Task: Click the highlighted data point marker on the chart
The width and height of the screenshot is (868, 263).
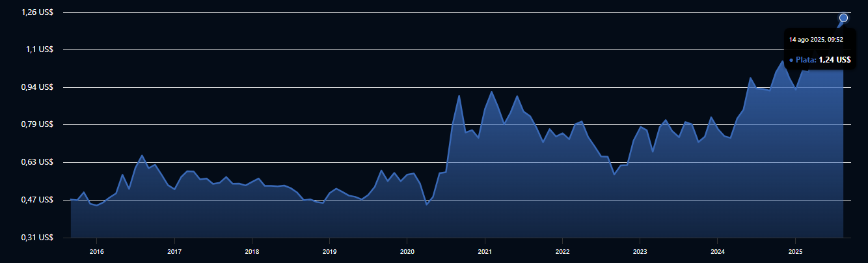Action: click(x=843, y=18)
